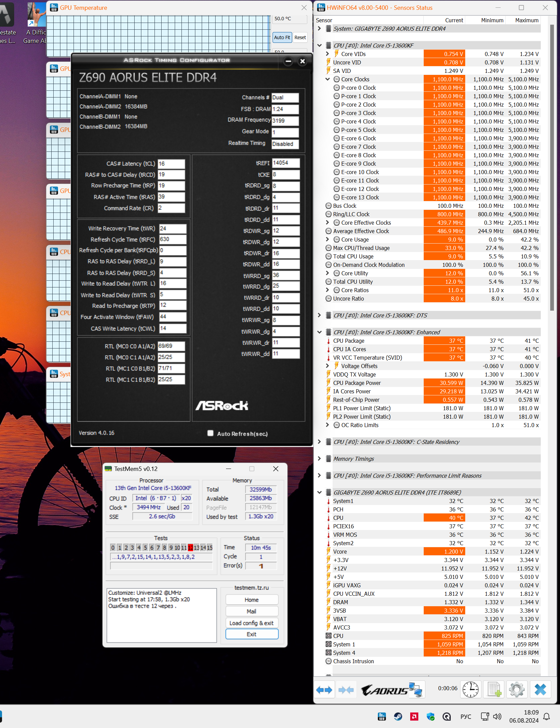Select the Vcore sensor row
The width and height of the screenshot is (560, 728).
tap(432, 552)
